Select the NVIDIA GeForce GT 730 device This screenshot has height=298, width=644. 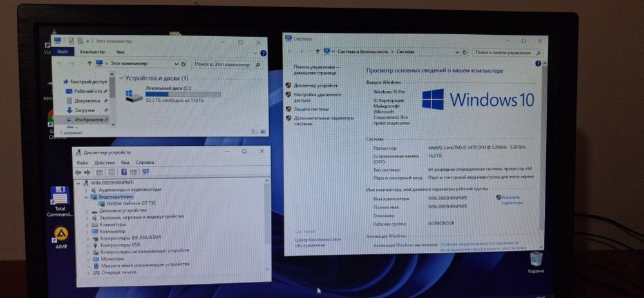tap(128, 203)
